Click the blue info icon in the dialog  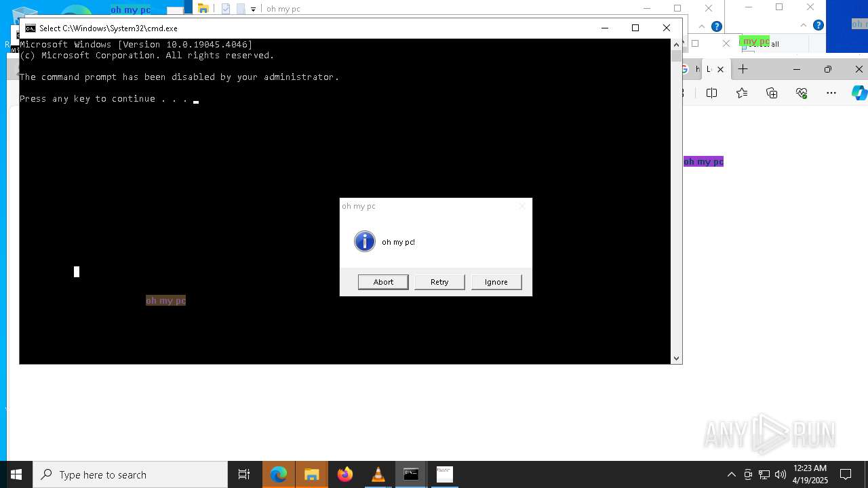[365, 241]
